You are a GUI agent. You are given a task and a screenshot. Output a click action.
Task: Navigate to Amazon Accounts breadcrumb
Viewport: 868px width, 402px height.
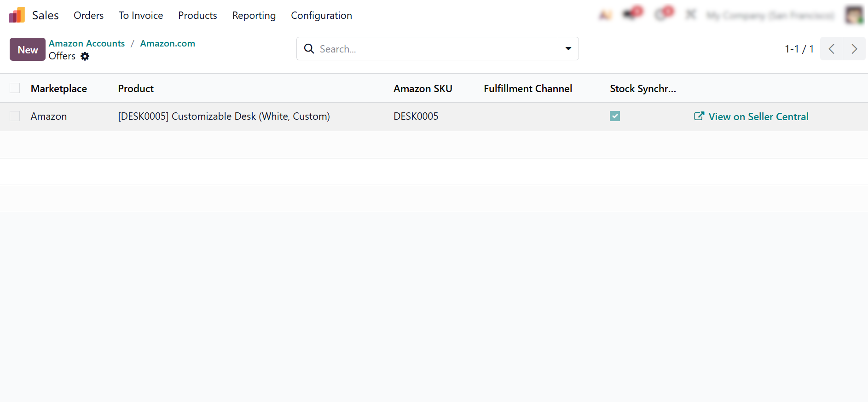[87, 43]
